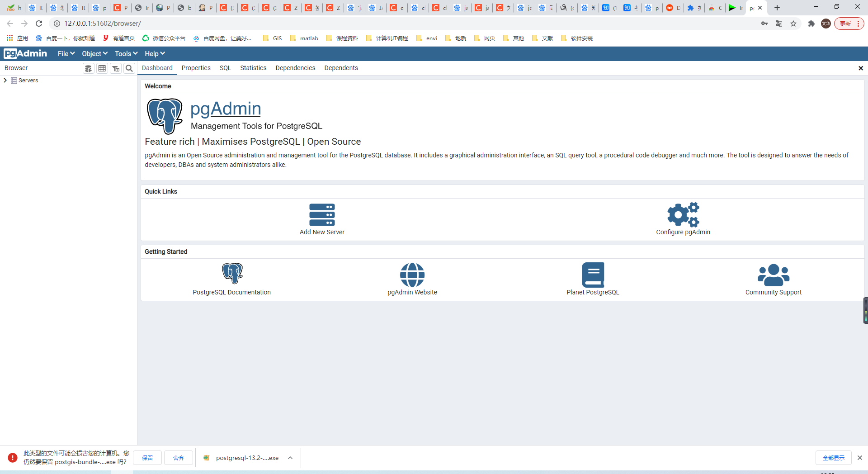
Task: Show all downloads (全部显示)
Action: 834,458
